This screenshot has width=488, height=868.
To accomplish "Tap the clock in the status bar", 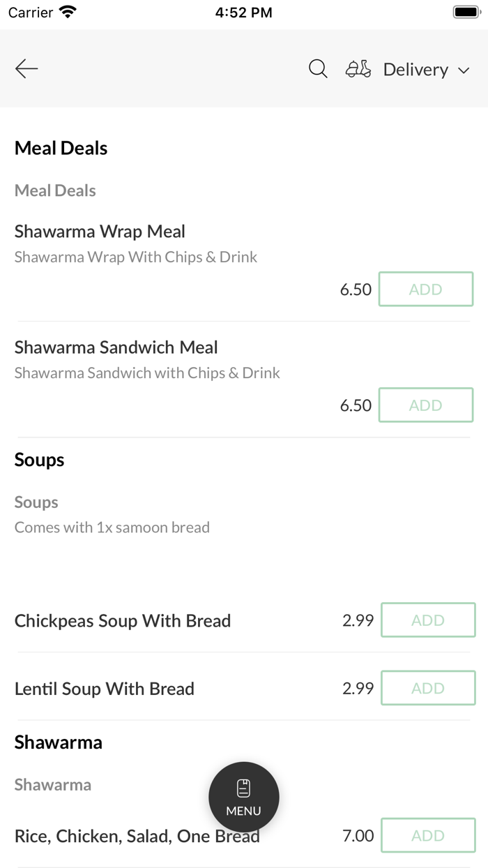I will click(243, 11).
